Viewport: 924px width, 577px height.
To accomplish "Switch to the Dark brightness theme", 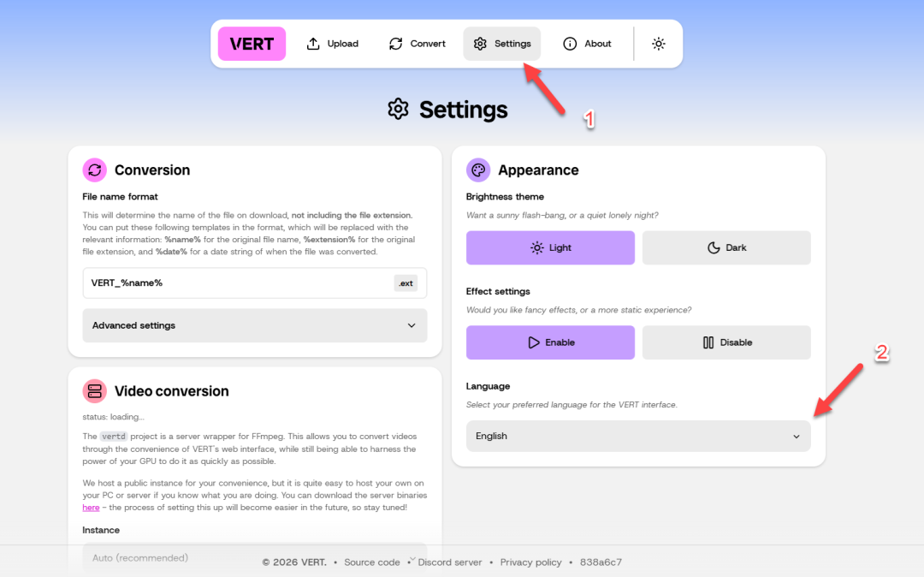I will (x=726, y=247).
